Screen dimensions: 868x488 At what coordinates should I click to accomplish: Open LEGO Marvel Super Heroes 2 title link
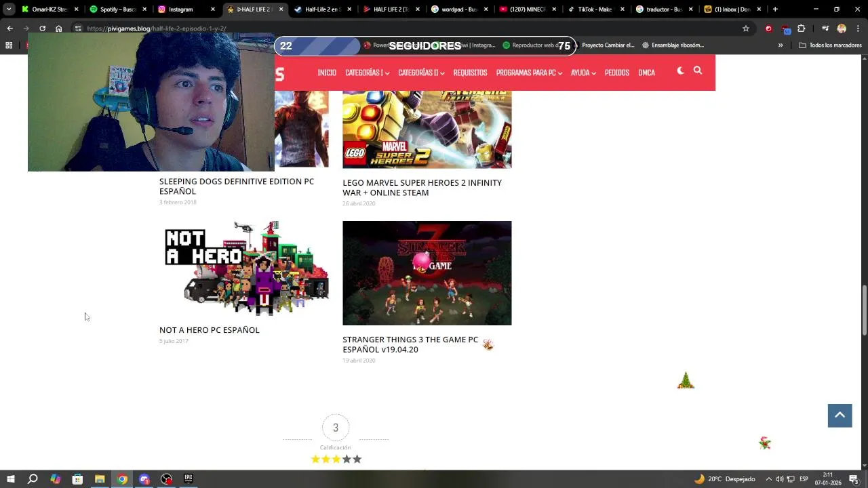click(x=422, y=188)
